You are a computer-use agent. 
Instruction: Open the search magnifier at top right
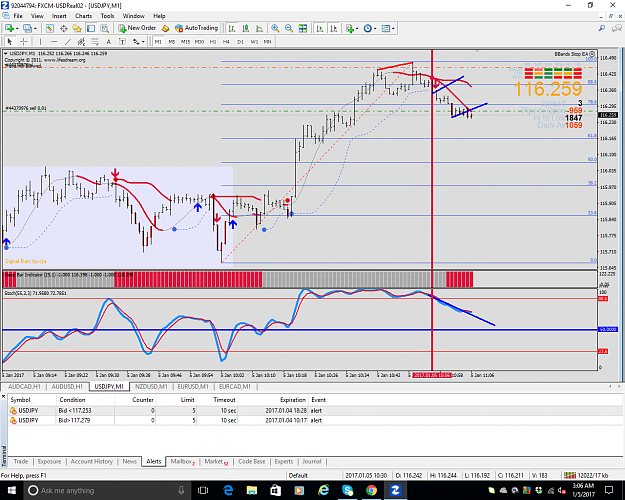click(x=602, y=28)
